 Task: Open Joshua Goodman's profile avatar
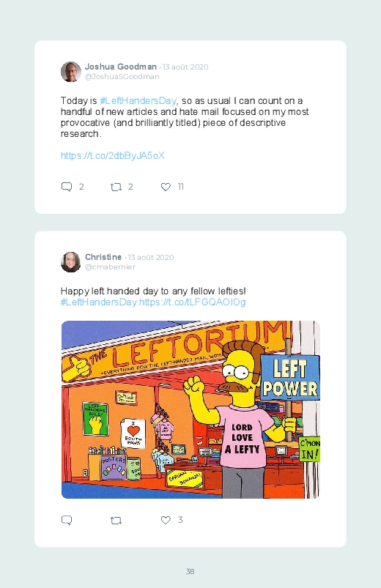click(x=71, y=72)
